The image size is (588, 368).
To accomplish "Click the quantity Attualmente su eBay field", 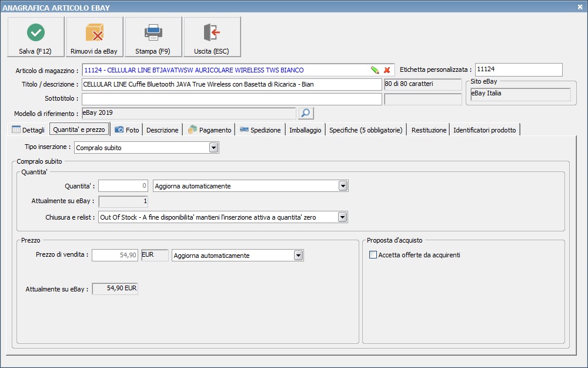I will (x=123, y=201).
